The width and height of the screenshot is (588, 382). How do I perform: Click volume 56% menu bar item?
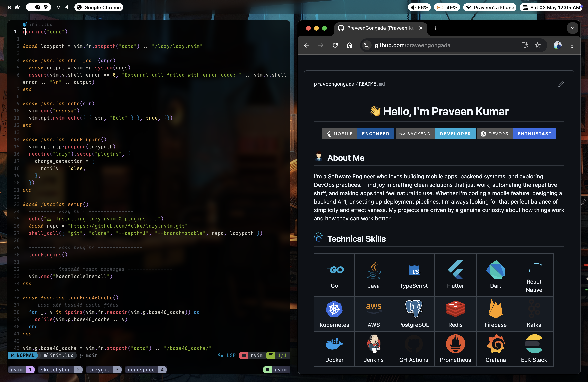tap(420, 7)
